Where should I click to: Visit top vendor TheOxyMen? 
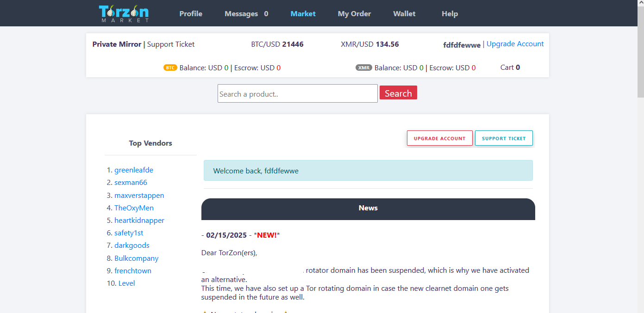(x=134, y=208)
